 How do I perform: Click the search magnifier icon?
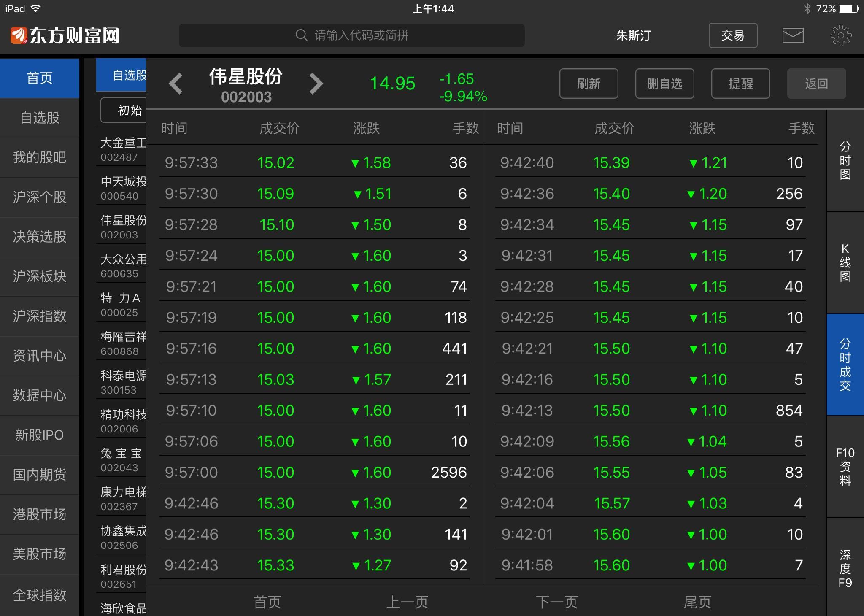coord(301,35)
